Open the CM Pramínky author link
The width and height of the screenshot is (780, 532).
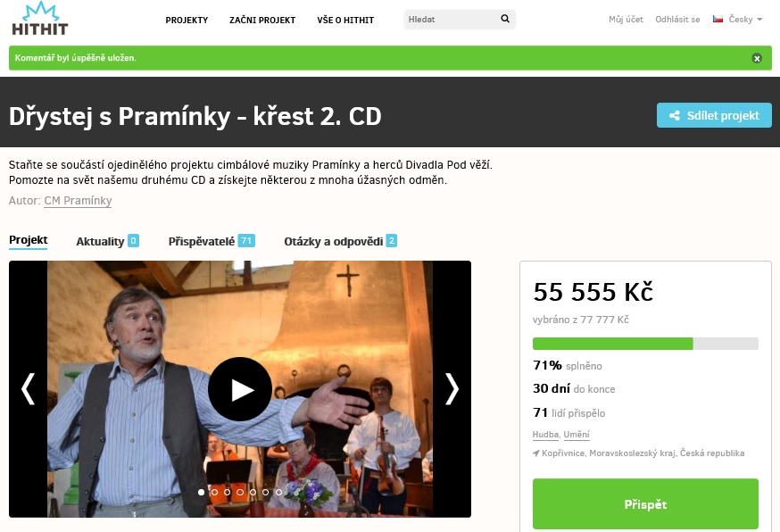coord(78,201)
